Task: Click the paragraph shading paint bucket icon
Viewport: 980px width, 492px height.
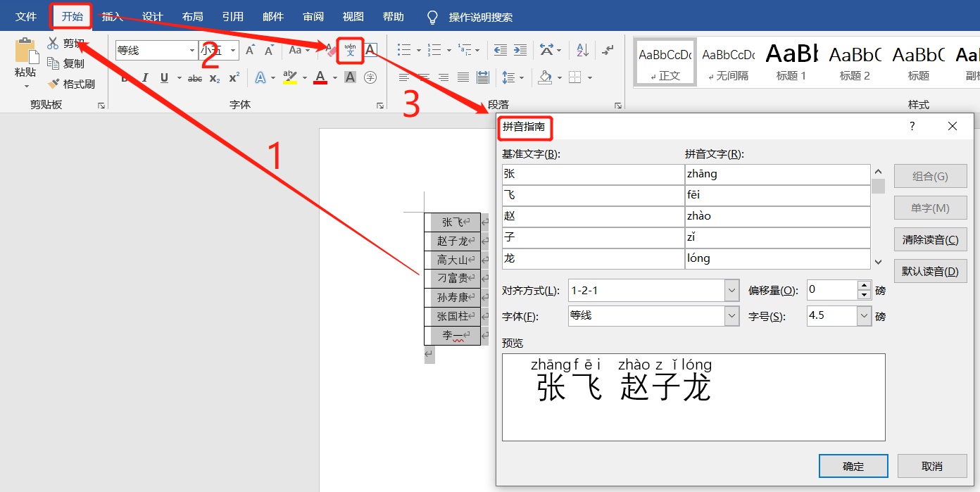Action: 545,77
